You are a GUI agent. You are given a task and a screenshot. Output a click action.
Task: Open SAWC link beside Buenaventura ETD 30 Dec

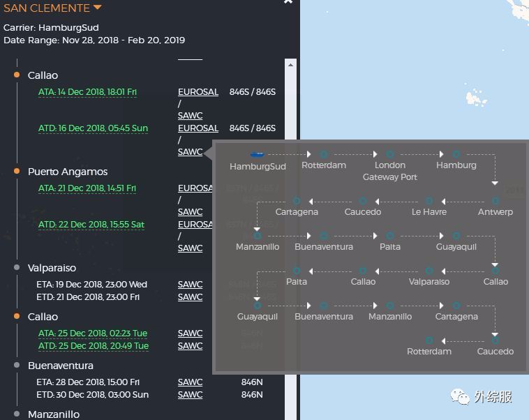coord(190,395)
